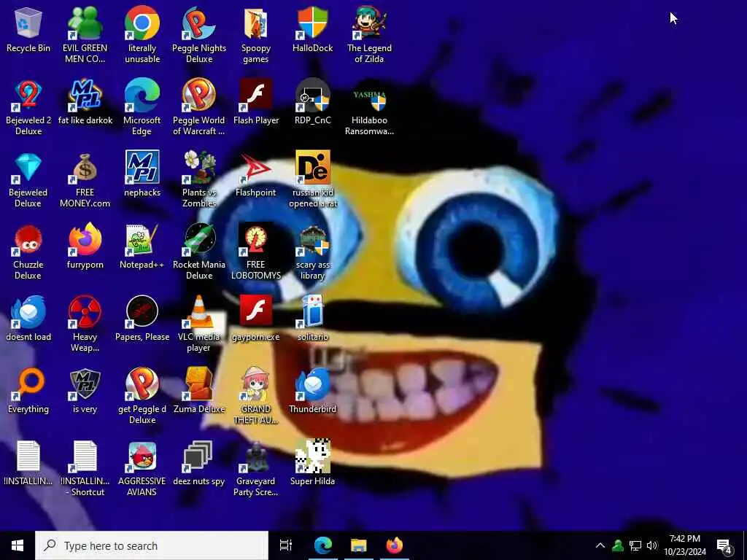Click the 'Type here to search' box
The image size is (747, 560).
152,545
